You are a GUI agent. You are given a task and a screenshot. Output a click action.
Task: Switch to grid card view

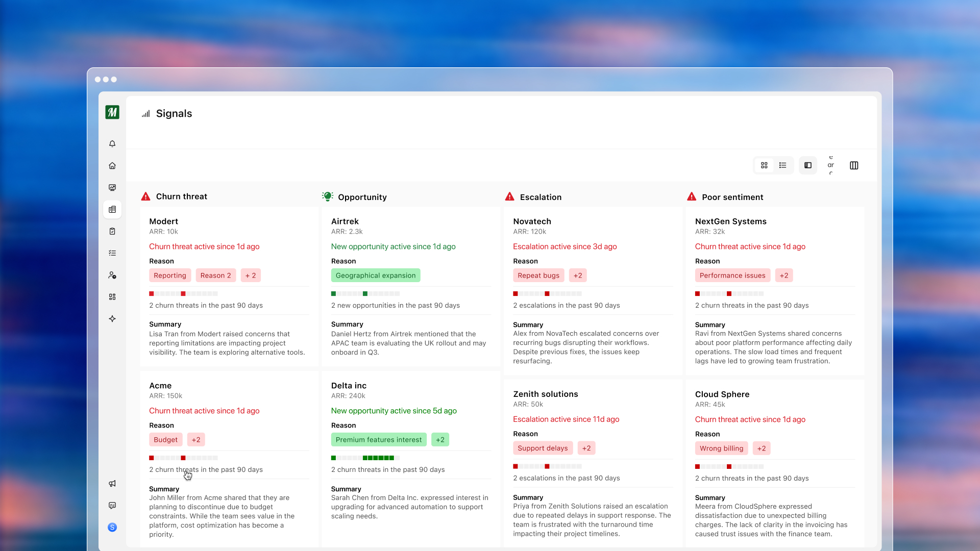point(764,165)
